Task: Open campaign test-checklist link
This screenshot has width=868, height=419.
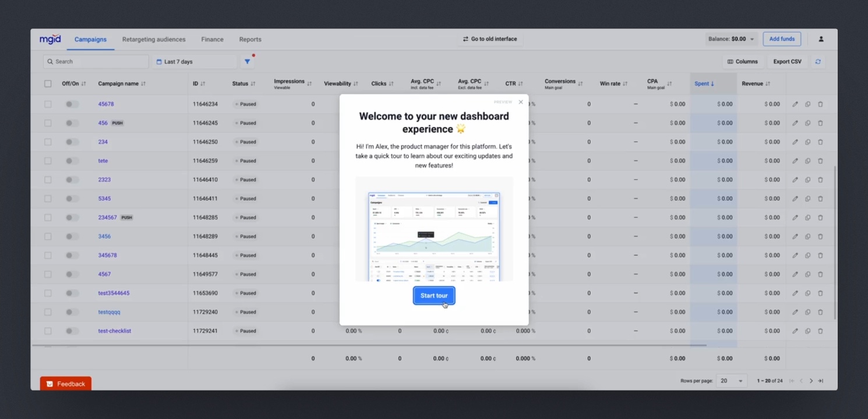Action: (x=115, y=331)
